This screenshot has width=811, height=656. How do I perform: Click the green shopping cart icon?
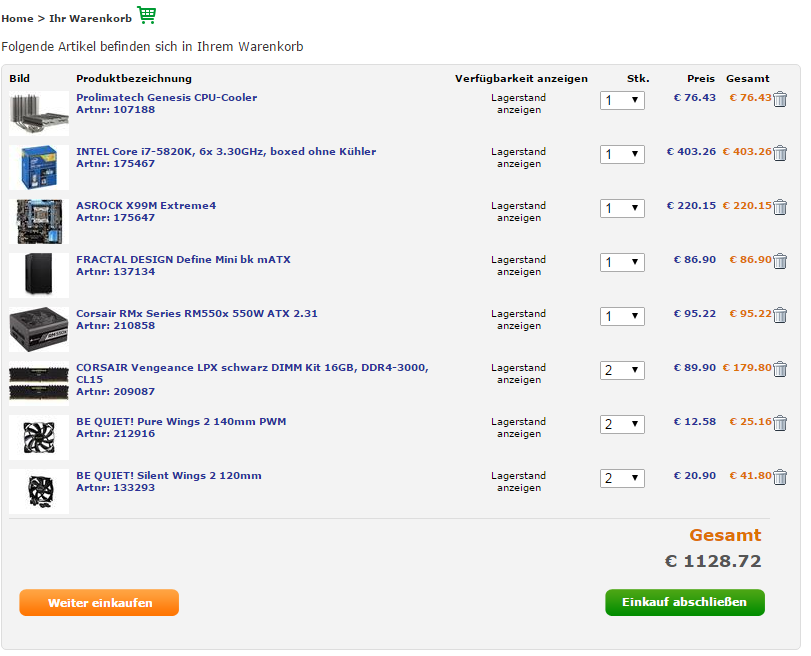pos(146,14)
